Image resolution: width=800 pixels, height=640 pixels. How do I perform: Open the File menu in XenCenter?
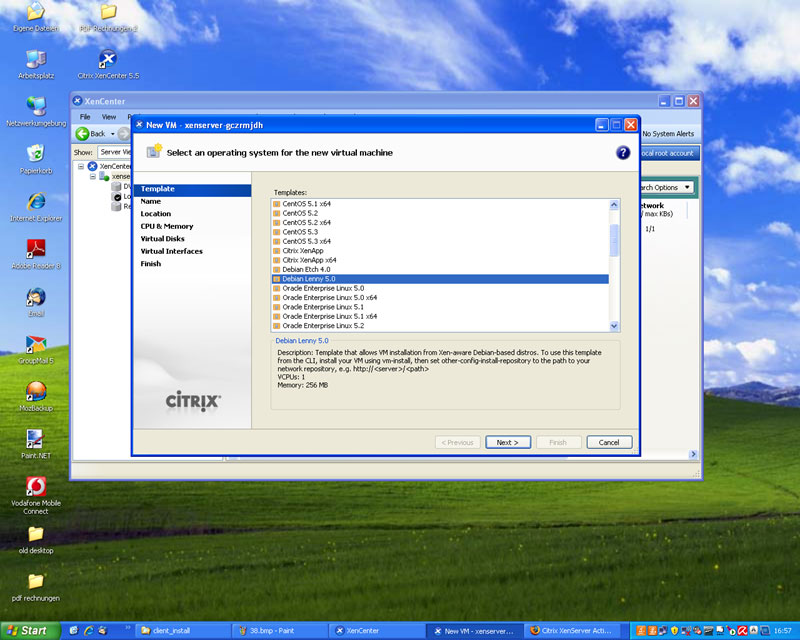pyautogui.click(x=85, y=117)
